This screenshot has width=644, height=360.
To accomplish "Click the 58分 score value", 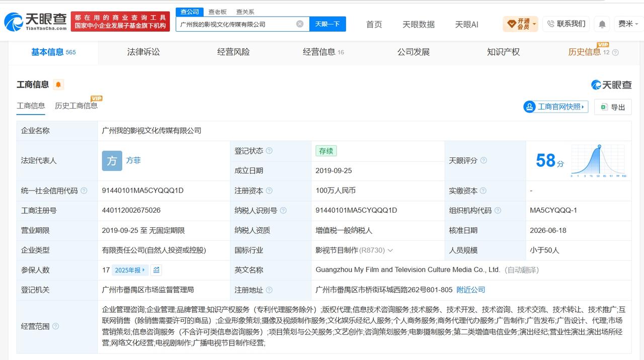I will point(550,161).
